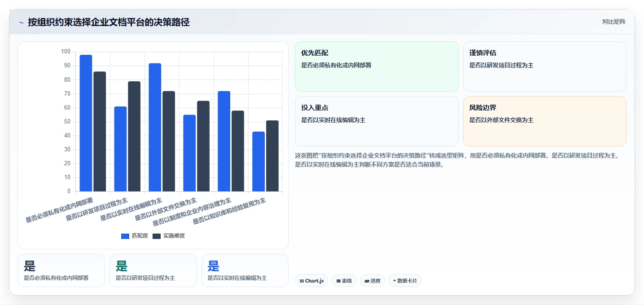The height and width of the screenshot is (305, 644).
Task: Click the blue 匹配度 bar for 是否以制度和企业内容治理为主
Action: point(224,141)
